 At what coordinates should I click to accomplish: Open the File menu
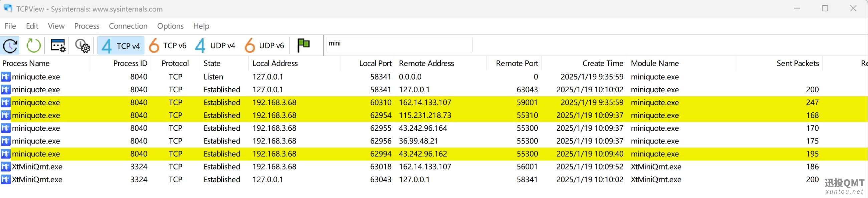tap(10, 26)
